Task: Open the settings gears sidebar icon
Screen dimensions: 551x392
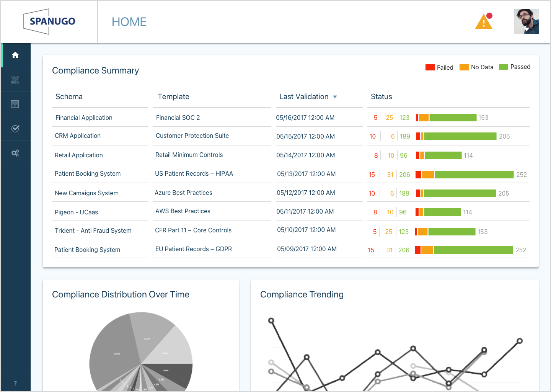Action: pyautogui.click(x=15, y=153)
